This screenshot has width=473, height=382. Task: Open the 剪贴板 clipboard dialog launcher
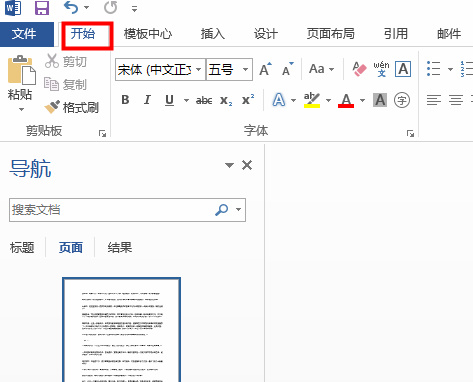(102, 134)
